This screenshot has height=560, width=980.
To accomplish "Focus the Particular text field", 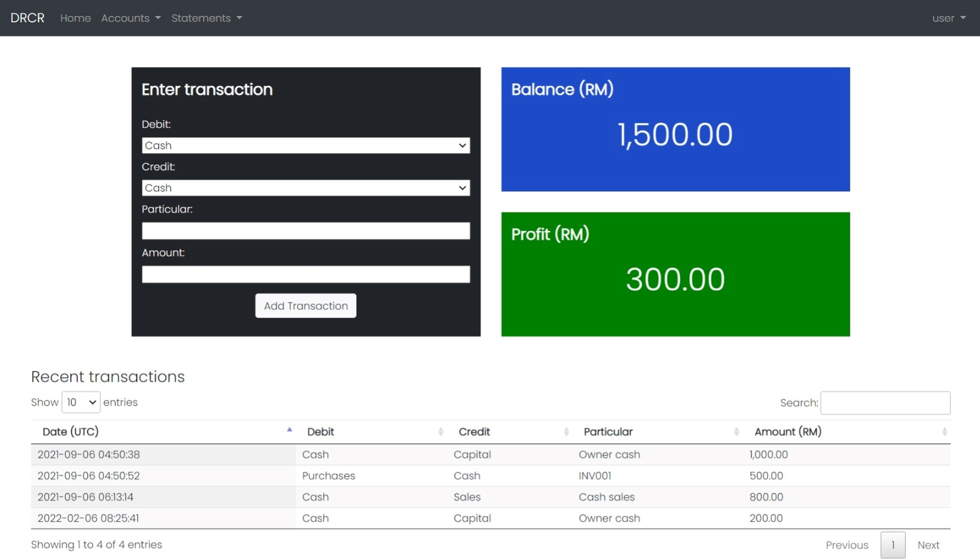I will click(305, 231).
